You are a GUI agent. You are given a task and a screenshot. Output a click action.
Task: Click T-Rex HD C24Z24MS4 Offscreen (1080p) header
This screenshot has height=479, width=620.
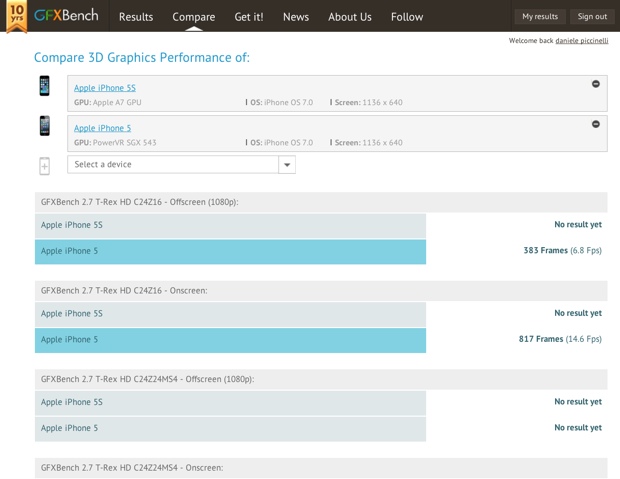coord(321,379)
